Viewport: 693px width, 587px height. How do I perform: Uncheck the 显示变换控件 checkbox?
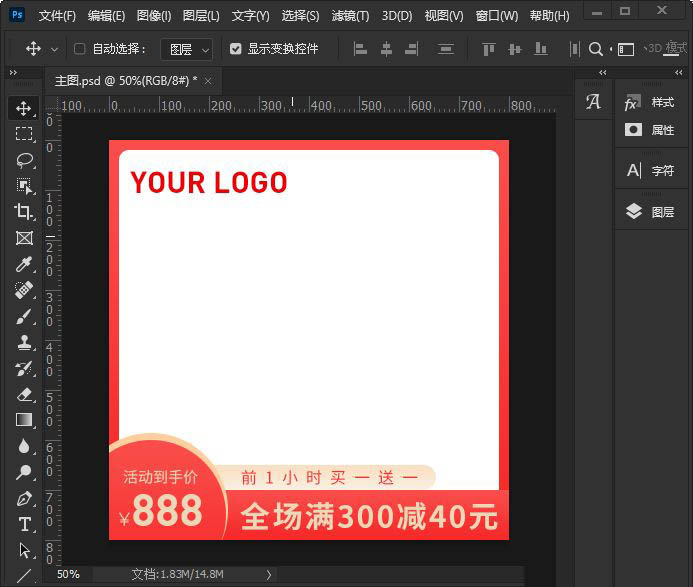coord(236,49)
